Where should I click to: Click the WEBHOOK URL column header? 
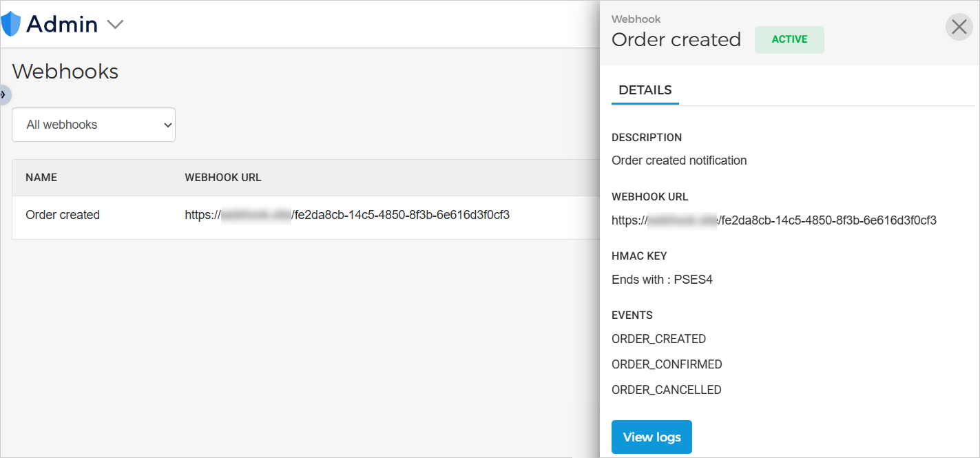click(223, 178)
